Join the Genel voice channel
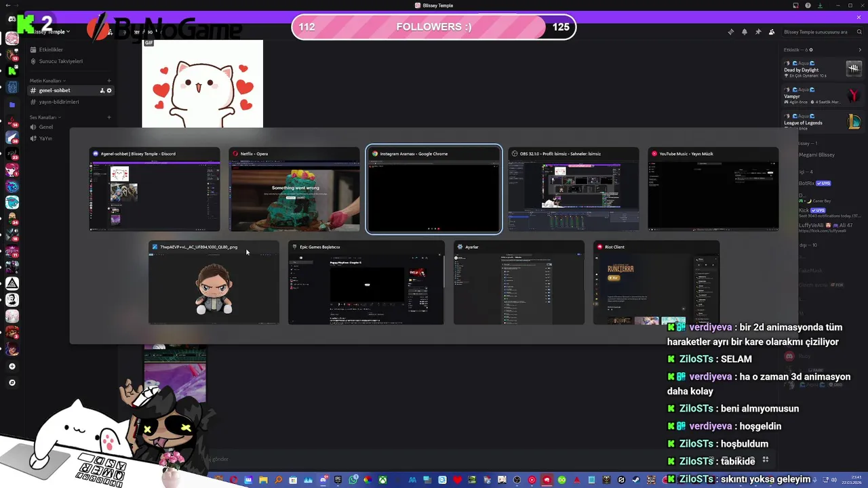This screenshot has width=868, height=488. (45, 127)
